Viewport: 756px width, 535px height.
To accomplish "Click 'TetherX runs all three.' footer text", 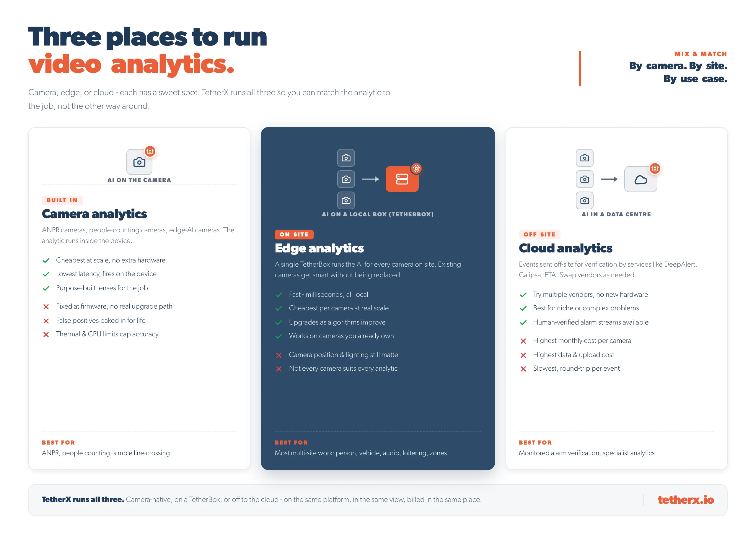I will pos(83,500).
